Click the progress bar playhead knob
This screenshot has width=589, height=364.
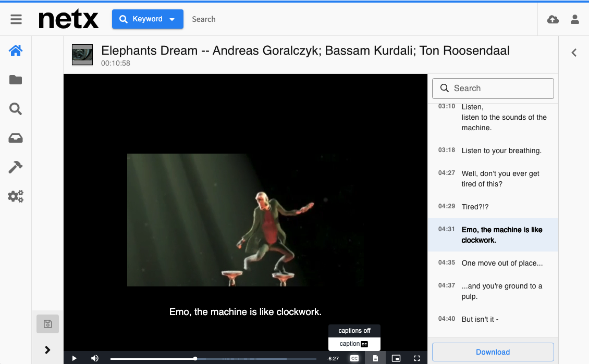click(x=195, y=359)
